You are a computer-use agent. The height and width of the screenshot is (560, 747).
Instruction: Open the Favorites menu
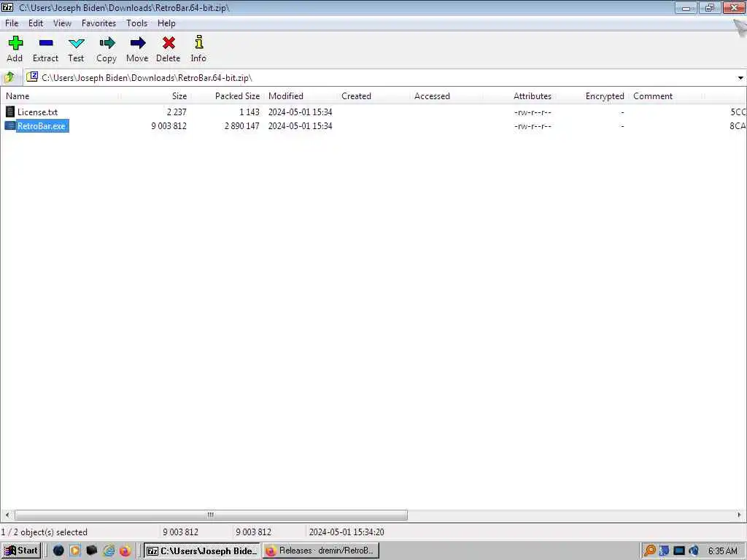click(x=98, y=23)
